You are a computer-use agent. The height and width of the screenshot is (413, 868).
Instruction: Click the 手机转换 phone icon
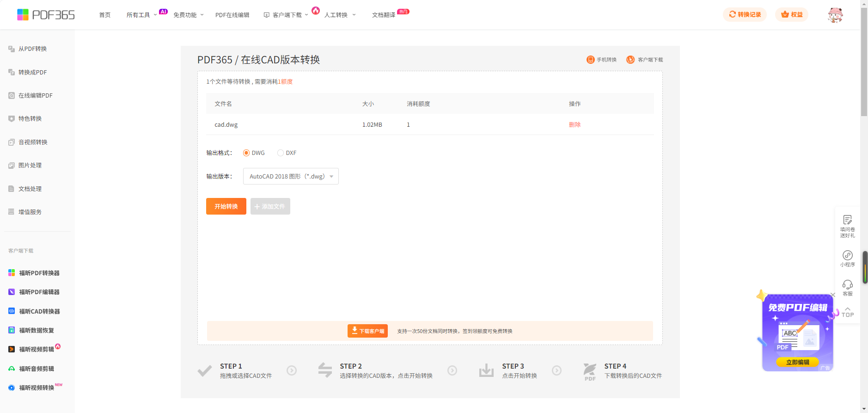point(590,60)
